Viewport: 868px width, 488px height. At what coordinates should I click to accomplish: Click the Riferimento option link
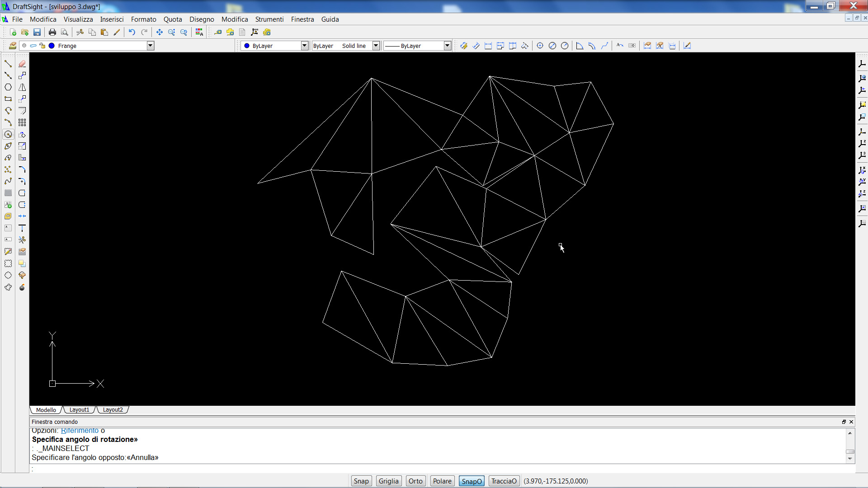(80, 431)
